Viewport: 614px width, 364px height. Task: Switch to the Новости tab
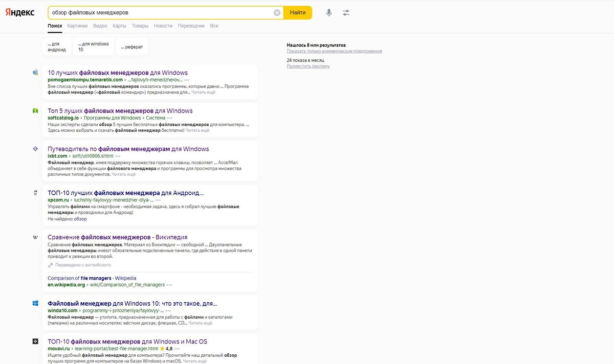(x=163, y=26)
